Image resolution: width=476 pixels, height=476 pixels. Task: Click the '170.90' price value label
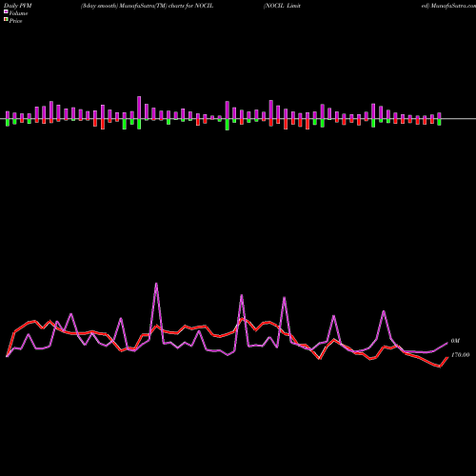(460, 355)
